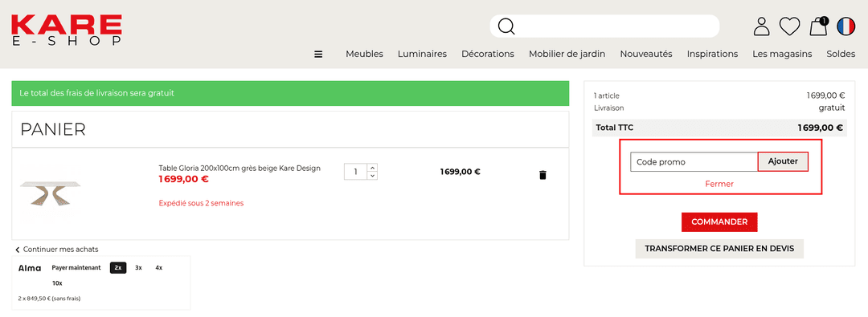Click the Alma payment logo
This screenshot has height=317, width=868.
pos(30,268)
